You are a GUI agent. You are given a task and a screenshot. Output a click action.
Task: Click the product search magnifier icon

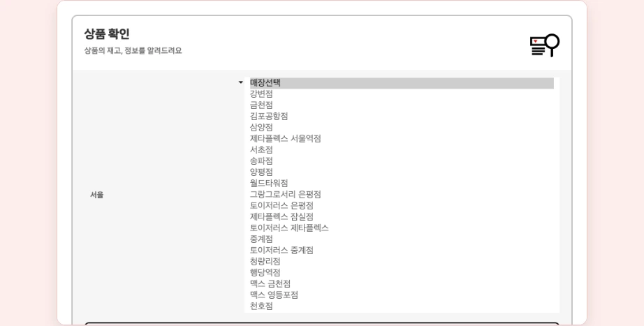tap(545, 45)
